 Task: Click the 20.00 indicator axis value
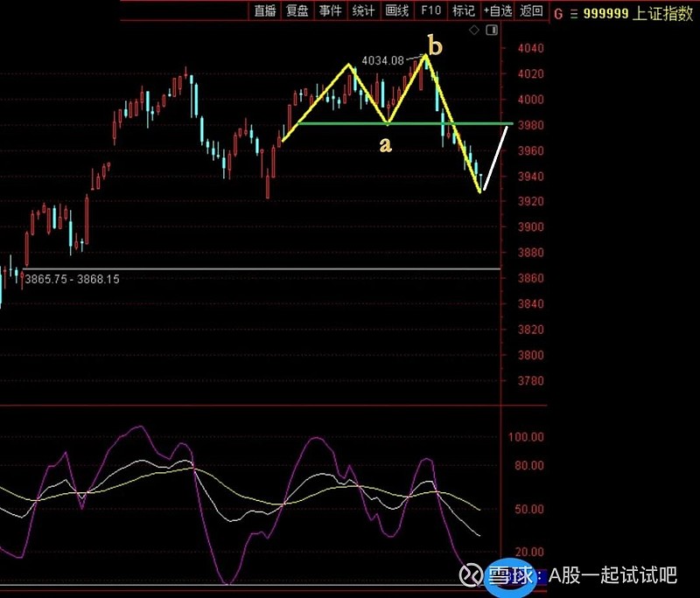tap(529, 552)
